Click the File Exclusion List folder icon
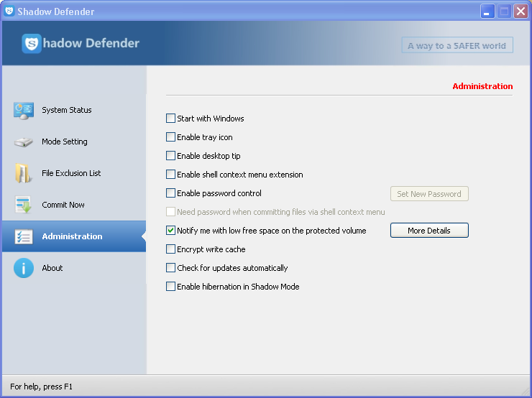532x398 pixels. pyautogui.click(x=23, y=173)
